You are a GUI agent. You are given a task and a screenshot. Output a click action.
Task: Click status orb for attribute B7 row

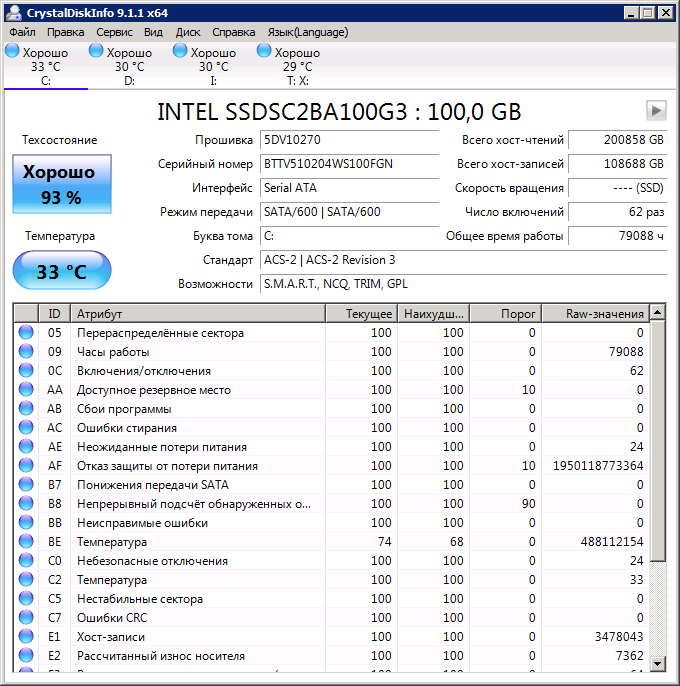pyautogui.click(x=26, y=485)
